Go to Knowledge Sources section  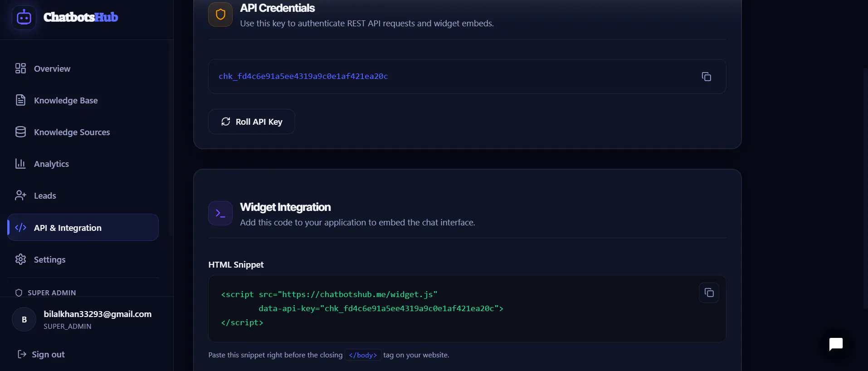(83, 132)
